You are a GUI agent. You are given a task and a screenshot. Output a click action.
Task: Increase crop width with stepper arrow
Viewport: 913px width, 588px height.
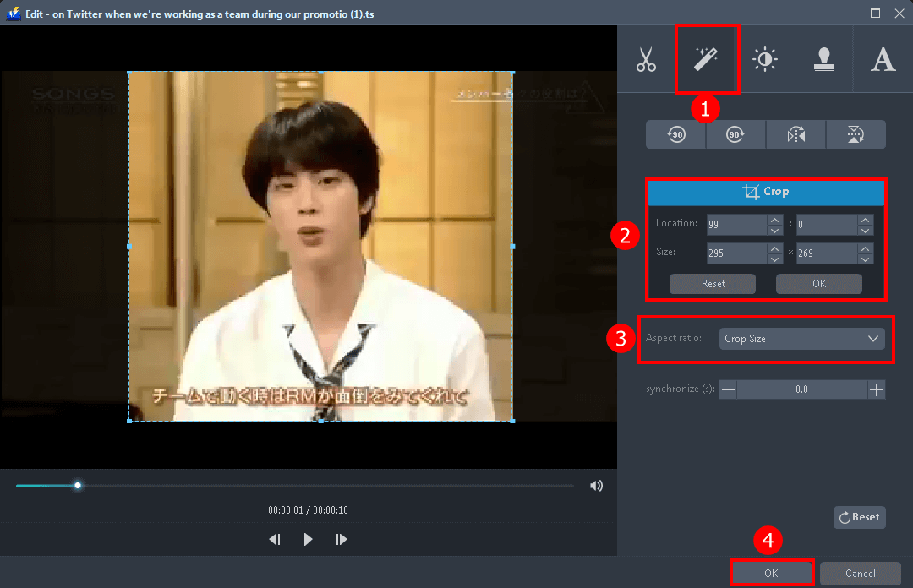click(x=774, y=248)
